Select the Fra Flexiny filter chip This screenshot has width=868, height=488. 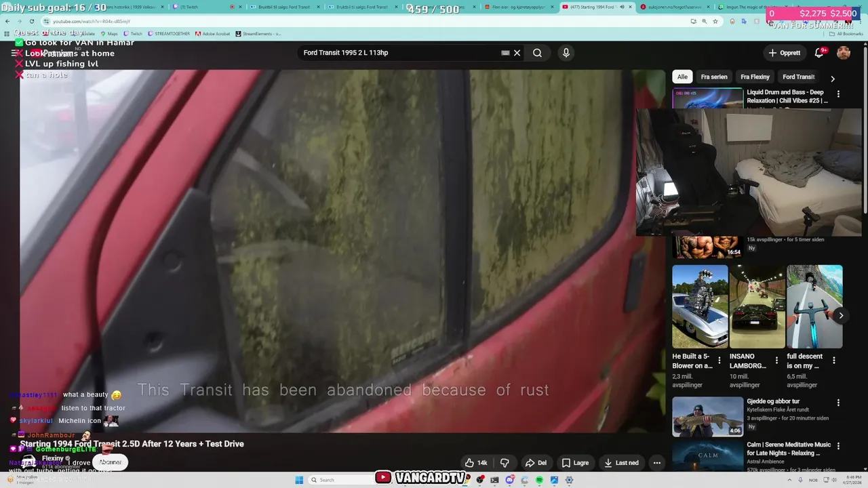click(x=755, y=77)
